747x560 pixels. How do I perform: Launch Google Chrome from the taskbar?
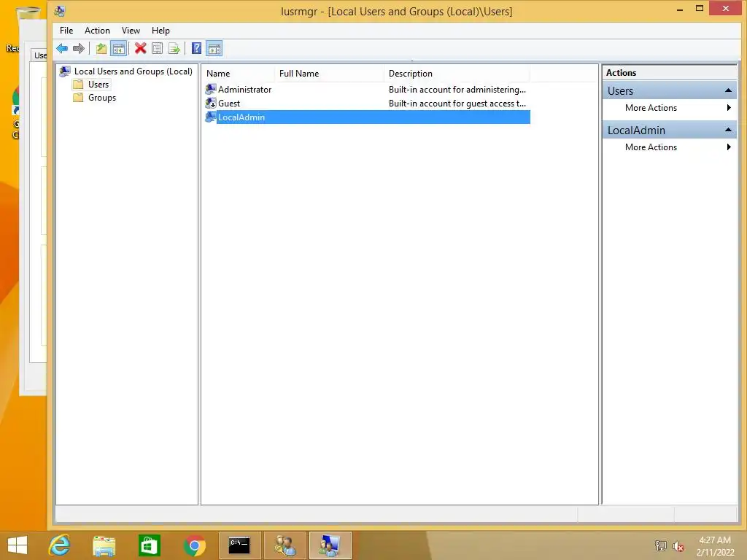194,545
